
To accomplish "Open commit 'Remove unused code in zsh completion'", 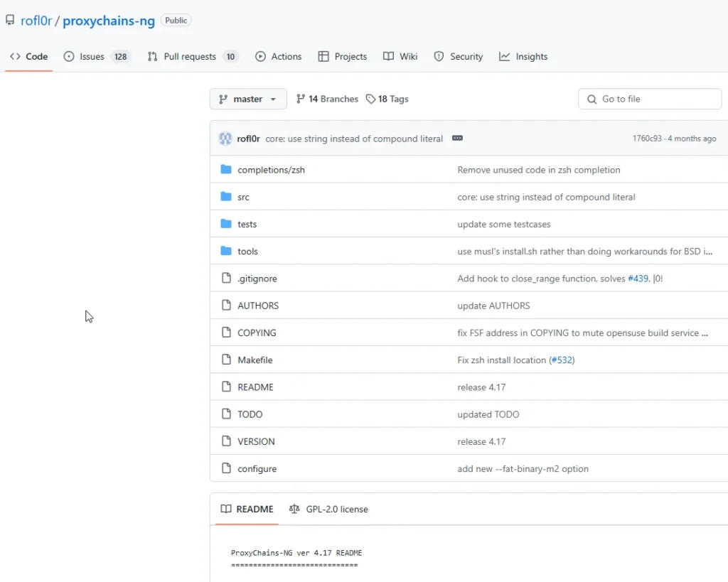I will (539, 170).
